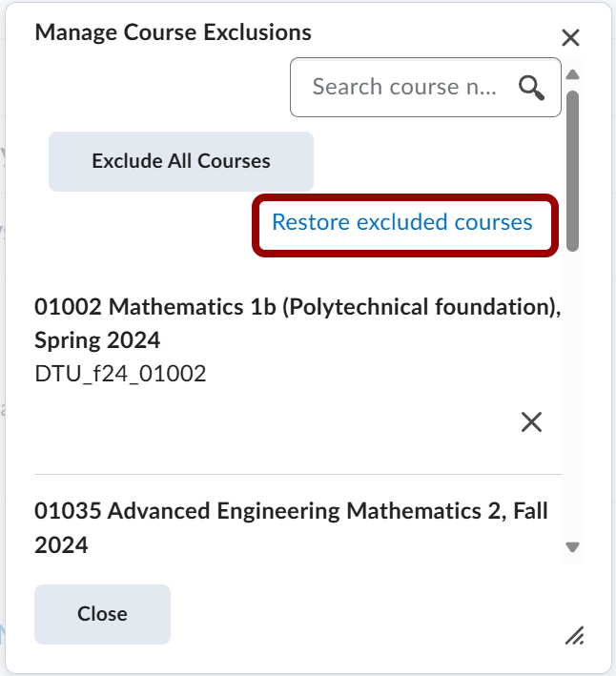Click the divider line between the two courses
This screenshot has height=676, width=616.
tap(298, 474)
